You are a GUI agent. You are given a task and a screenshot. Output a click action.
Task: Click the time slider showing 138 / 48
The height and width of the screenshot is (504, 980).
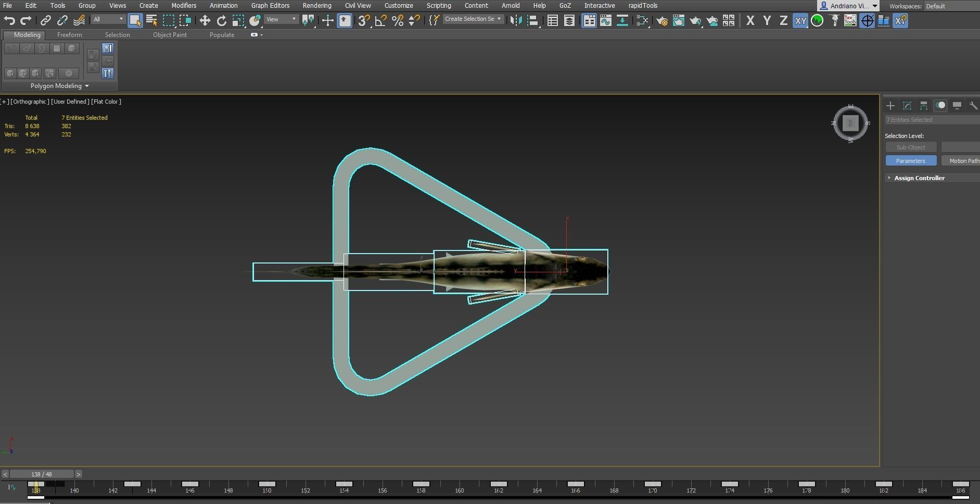point(42,474)
